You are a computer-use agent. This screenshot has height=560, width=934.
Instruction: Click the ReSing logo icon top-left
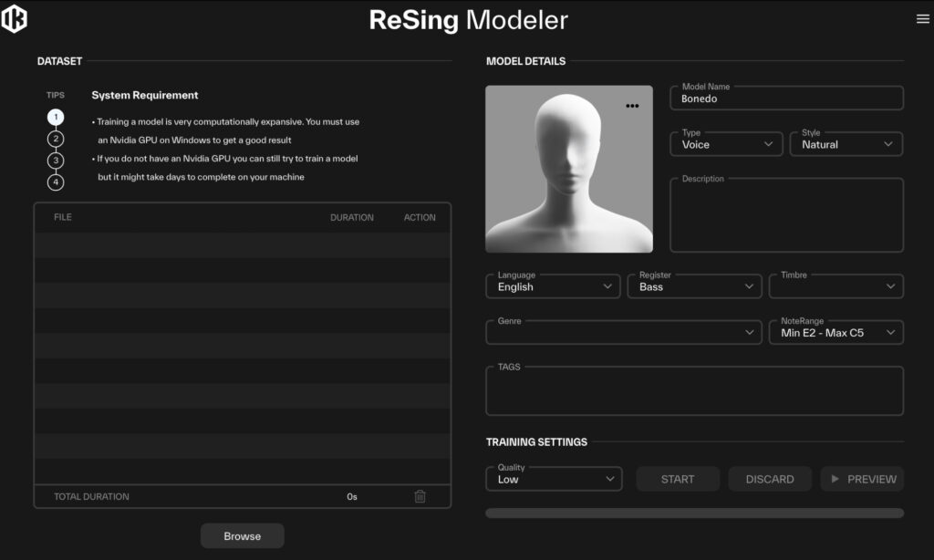(15, 18)
